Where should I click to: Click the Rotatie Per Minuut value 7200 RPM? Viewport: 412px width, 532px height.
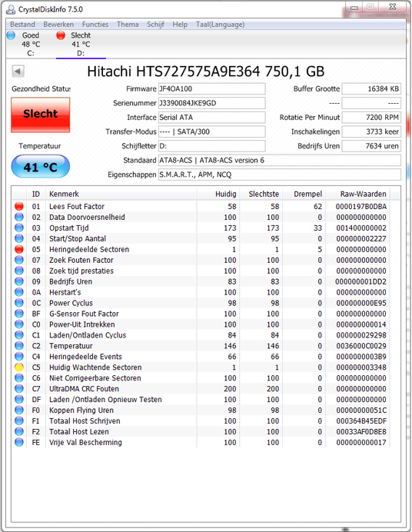click(x=371, y=118)
